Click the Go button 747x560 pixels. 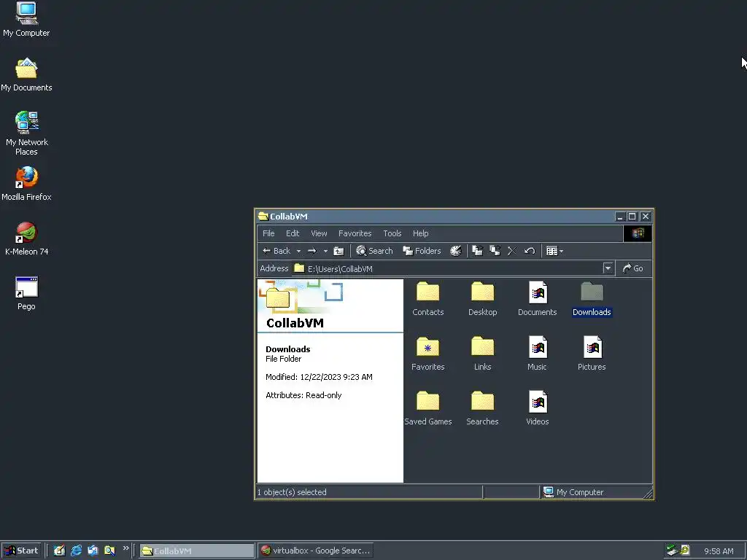pyautogui.click(x=633, y=268)
